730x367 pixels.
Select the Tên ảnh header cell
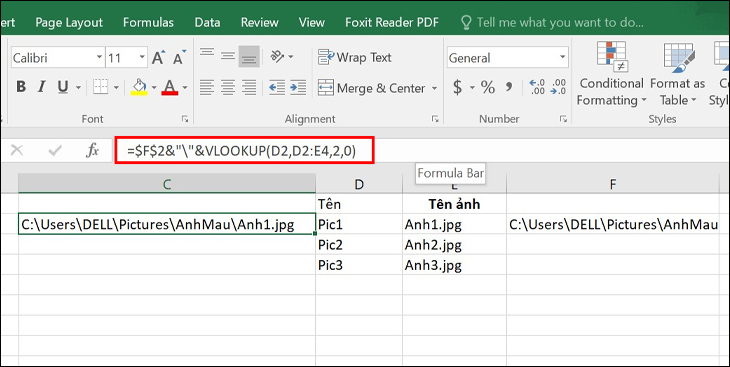coord(454,204)
